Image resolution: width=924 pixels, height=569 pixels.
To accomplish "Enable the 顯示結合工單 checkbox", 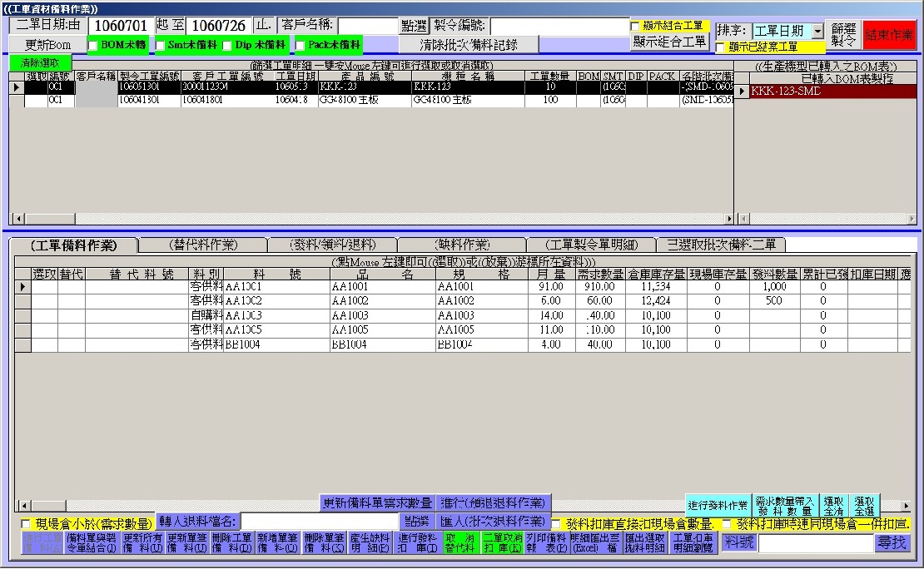I will pyautogui.click(x=634, y=26).
